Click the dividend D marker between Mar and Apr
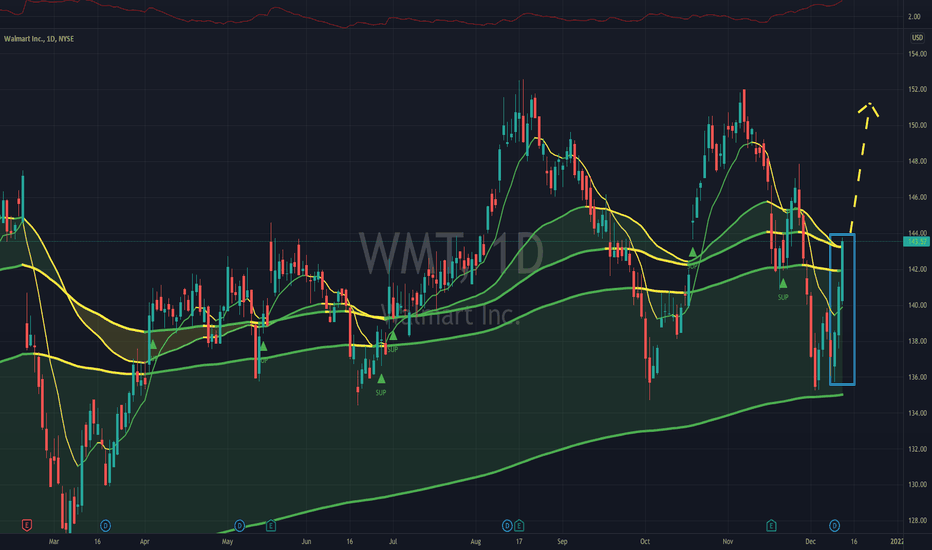 pos(105,526)
